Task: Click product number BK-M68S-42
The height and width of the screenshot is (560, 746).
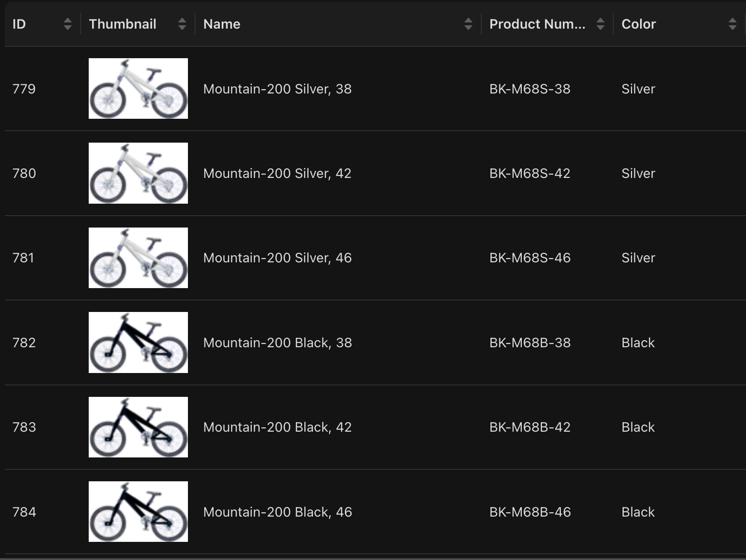Action: click(x=529, y=173)
